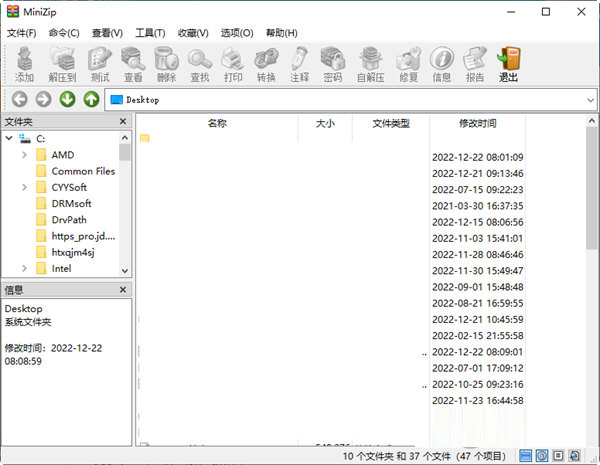Click the file list scroll up arrow
600x465 pixels.
point(592,121)
